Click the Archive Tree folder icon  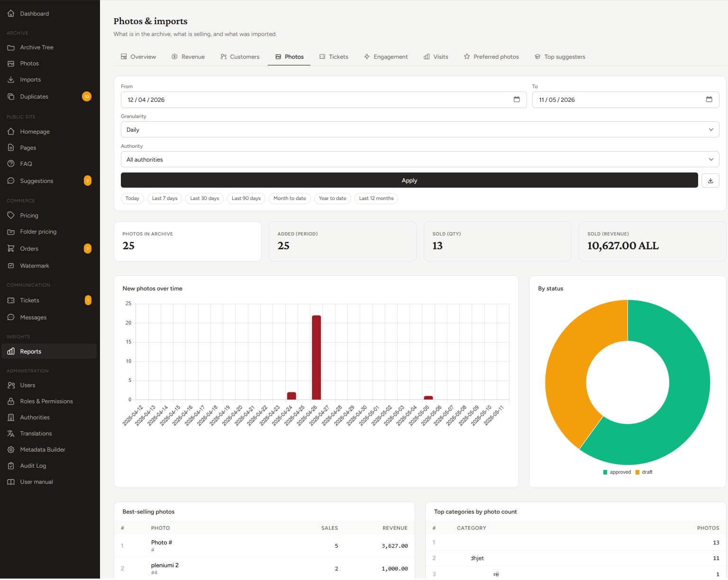(x=11, y=47)
